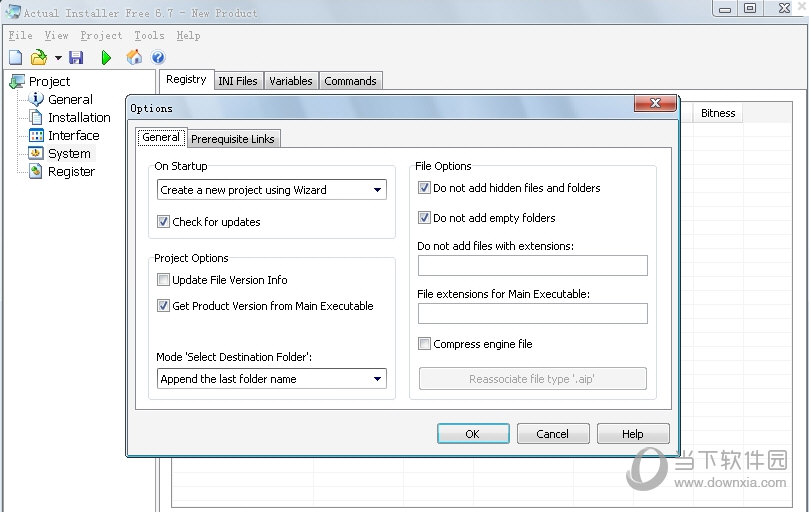Image resolution: width=811 pixels, height=512 pixels.
Task: Click the Help button in Options dialog
Action: [633, 434]
